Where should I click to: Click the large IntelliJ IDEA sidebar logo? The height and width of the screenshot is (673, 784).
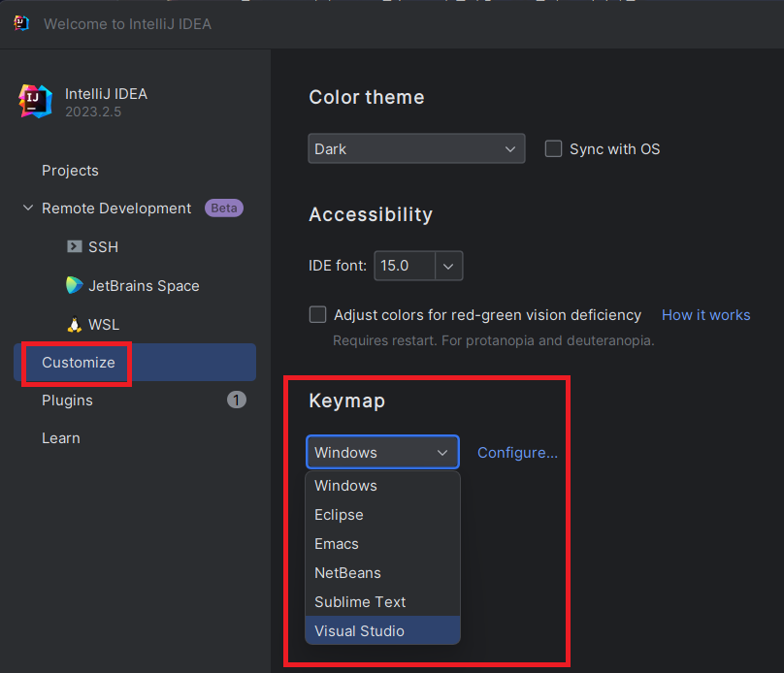pos(36,102)
